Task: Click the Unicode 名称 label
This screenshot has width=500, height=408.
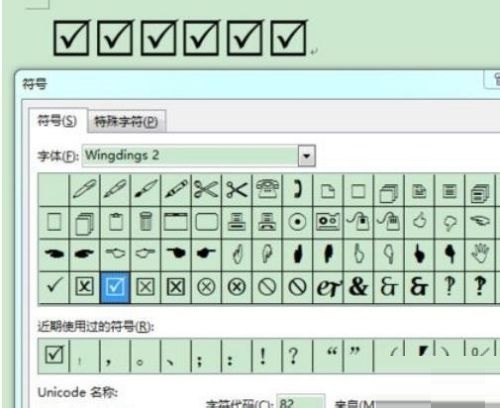Action: 78,392
